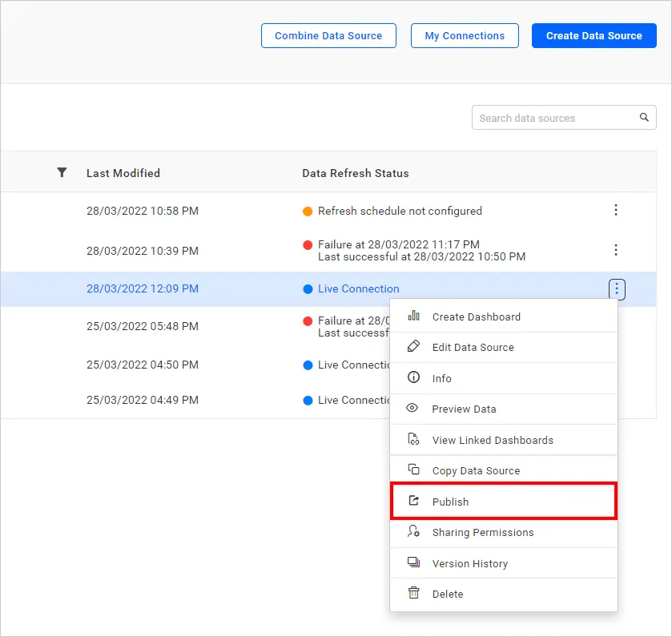Click the Copy Data Source icon
Viewport: 672px width, 637px height.
pos(413,470)
